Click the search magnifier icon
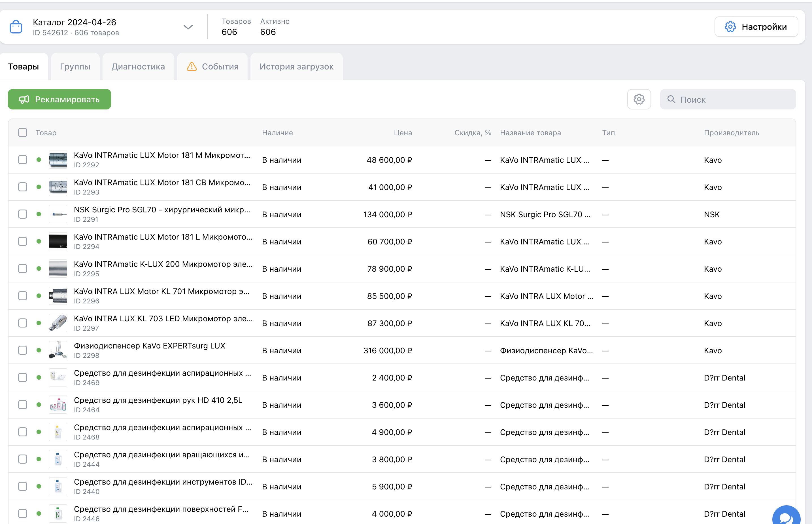Viewport: 812px width, 524px height. pyautogui.click(x=671, y=99)
